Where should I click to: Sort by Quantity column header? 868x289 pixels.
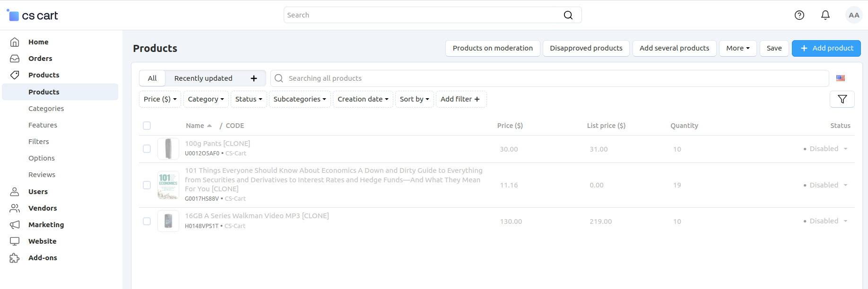[684, 126]
